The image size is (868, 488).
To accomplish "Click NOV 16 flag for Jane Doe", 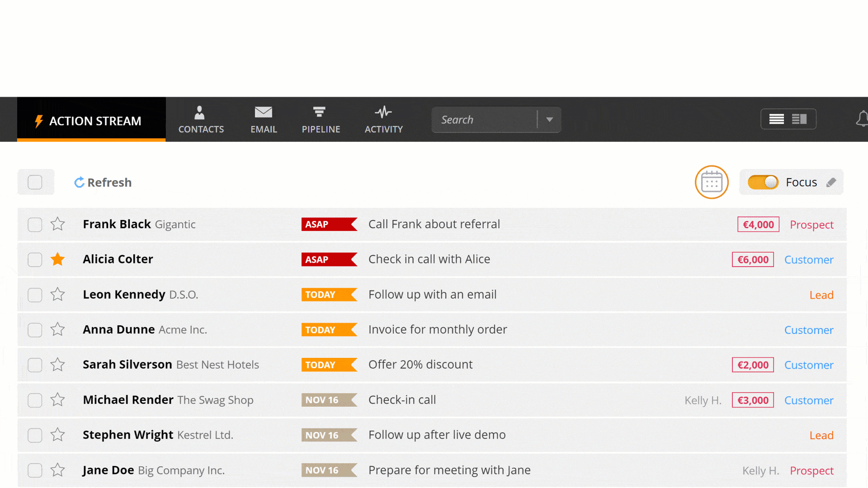I will tap(329, 471).
